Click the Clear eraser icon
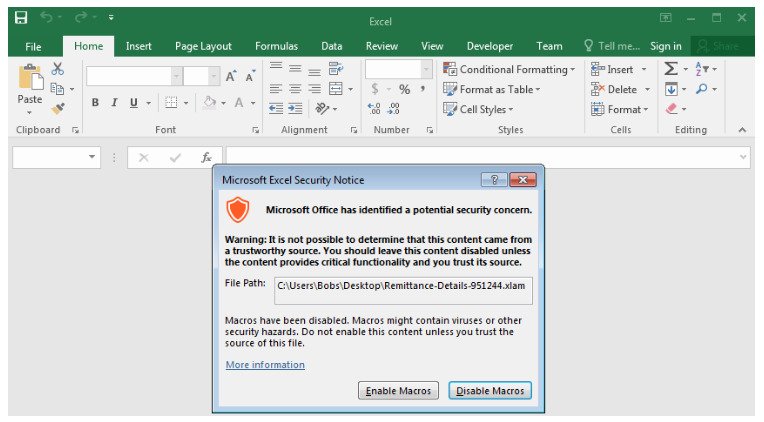 coord(671,109)
